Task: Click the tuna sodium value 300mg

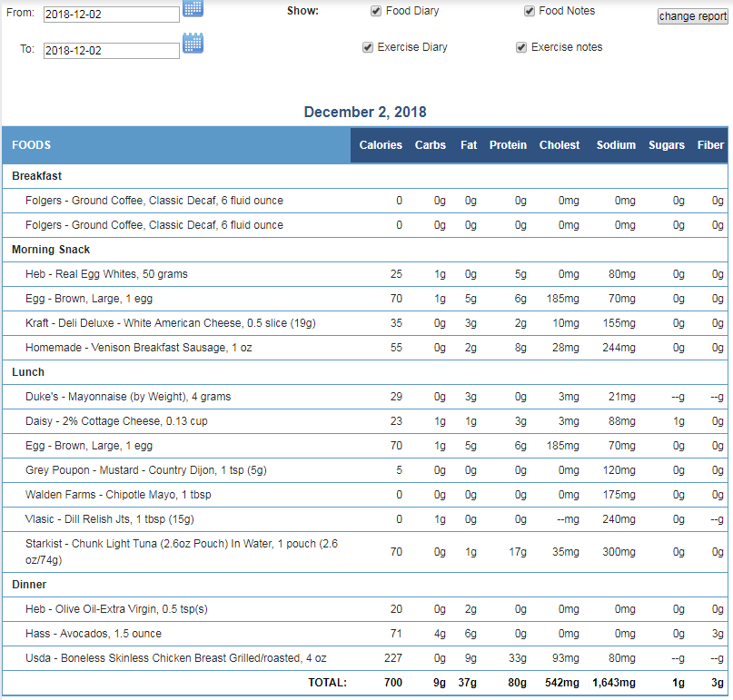Action: pos(619,552)
